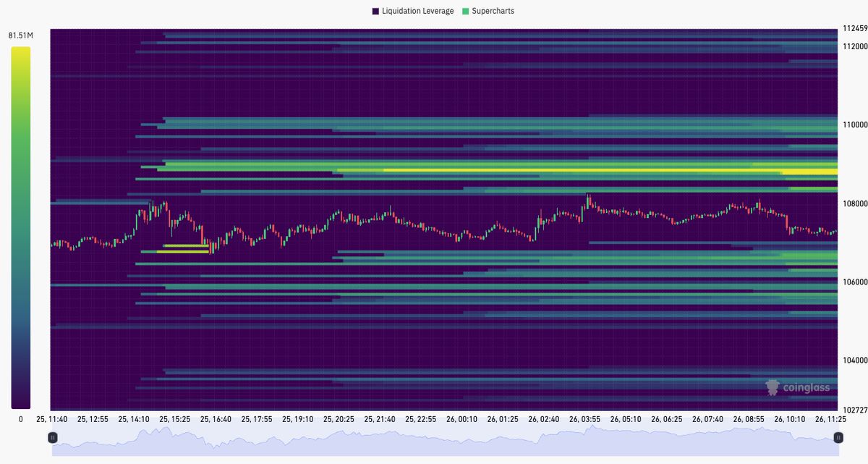Click the 112000 price axis label
Screen dimensions: 868x464
point(854,46)
